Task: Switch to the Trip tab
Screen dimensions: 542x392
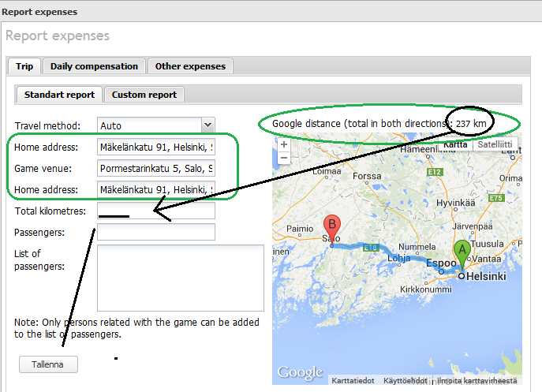Action: click(x=24, y=66)
